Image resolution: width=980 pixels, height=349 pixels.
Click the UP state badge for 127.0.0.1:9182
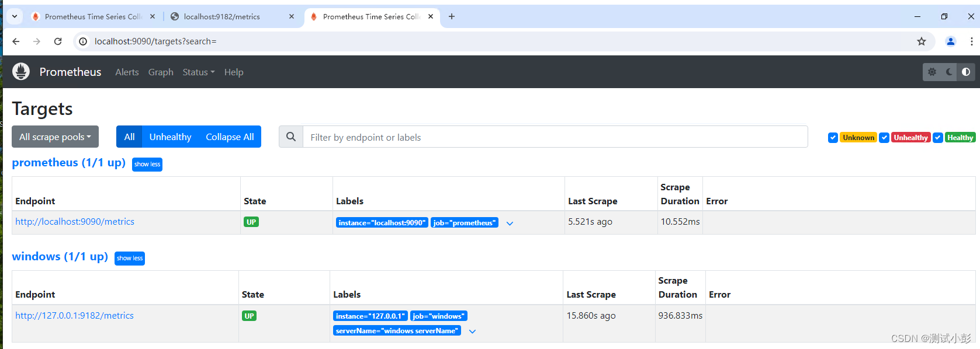click(250, 316)
